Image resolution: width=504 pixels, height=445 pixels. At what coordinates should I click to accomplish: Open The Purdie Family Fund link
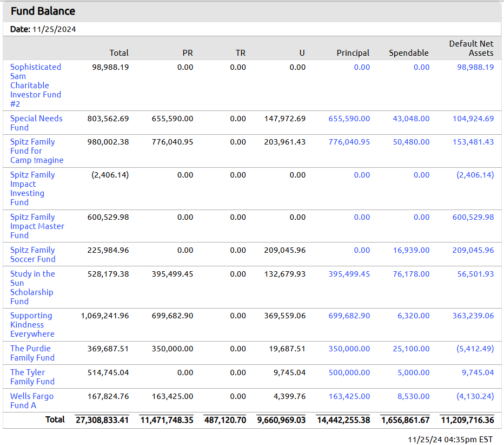click(x=32, y=353)
